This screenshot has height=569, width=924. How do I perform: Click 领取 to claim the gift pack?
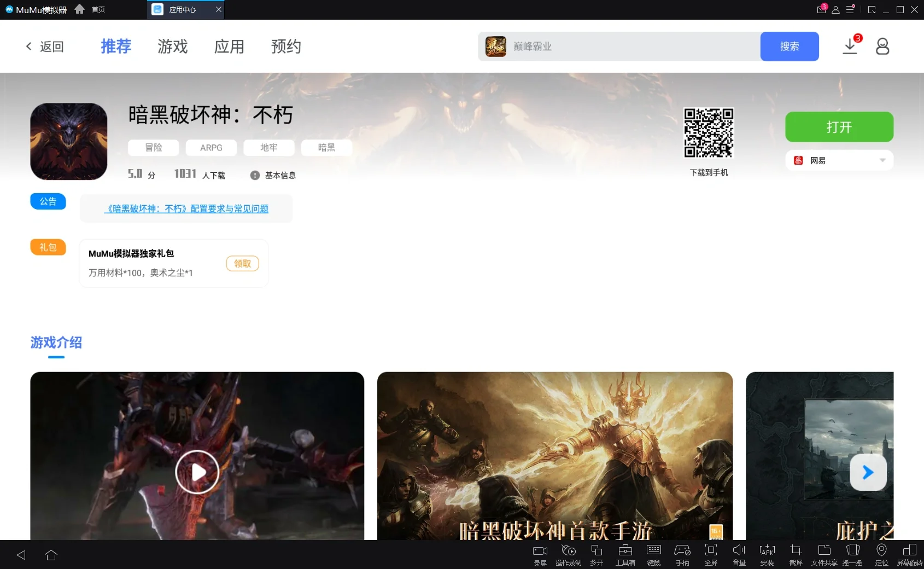coord(243,264)
